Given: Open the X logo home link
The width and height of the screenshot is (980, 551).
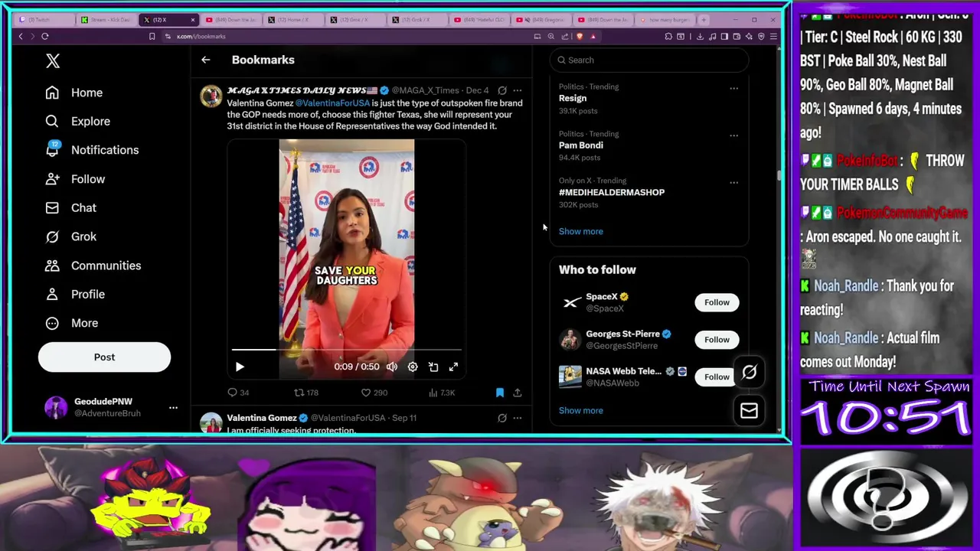Looking at the screenshot, I should (x=53, y=60).
